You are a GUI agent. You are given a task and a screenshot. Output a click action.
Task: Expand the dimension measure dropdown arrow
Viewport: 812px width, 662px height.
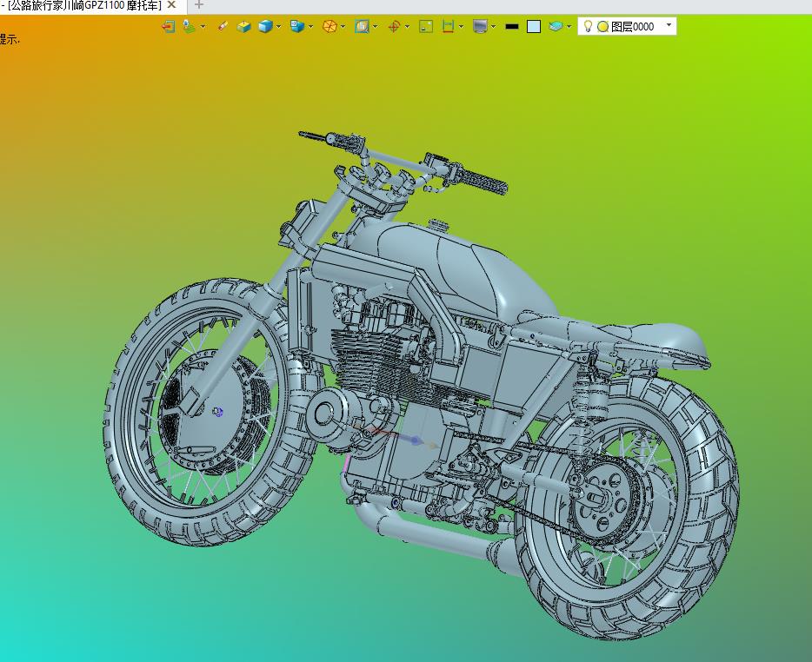click(461, 26)
